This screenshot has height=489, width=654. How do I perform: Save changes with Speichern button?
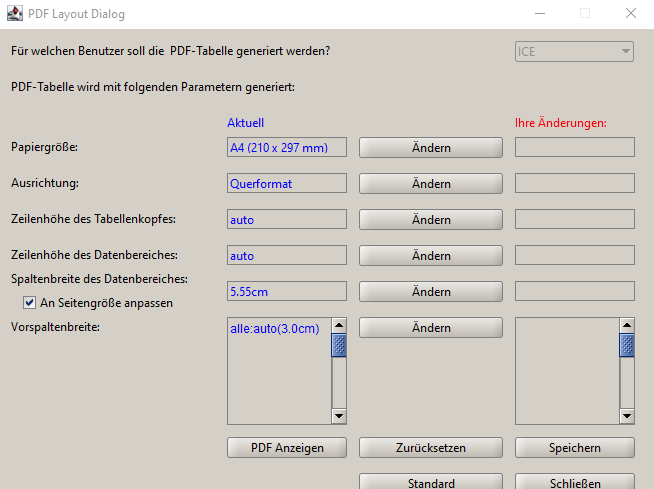click(x=575, y=448)
